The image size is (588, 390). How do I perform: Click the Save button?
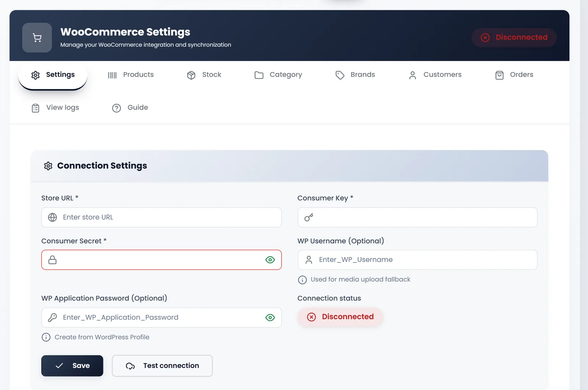pyautogui.click(x=72, y=366)
